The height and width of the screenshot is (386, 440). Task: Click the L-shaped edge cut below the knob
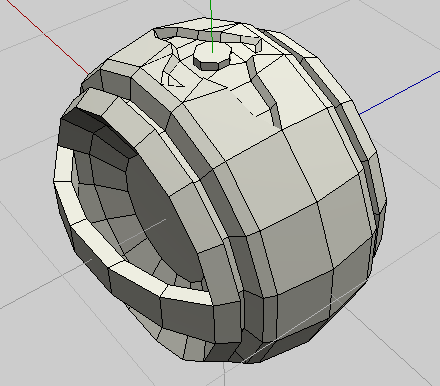pyautogui.click(x=248, y=106)
